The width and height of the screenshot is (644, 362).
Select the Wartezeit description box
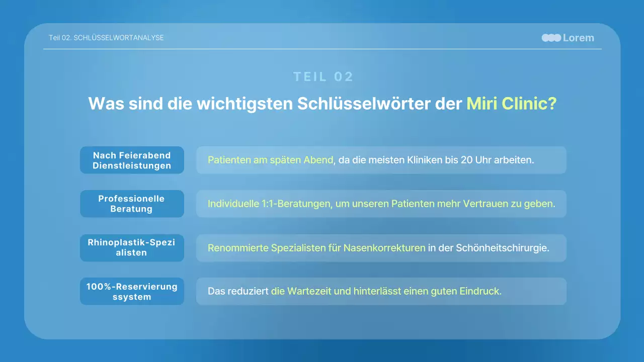click(x=381, y=291)
